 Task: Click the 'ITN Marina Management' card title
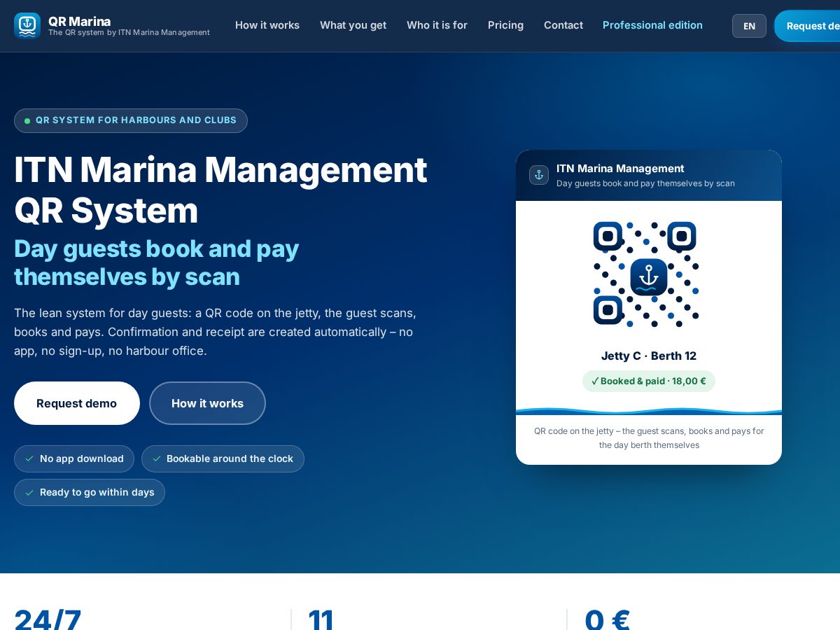click(x=620, y=169)
